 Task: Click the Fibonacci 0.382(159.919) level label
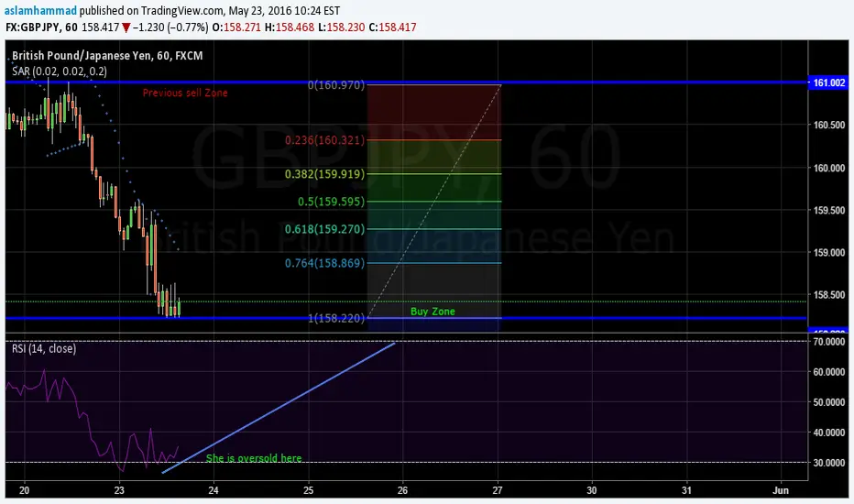tap(324, 174)
